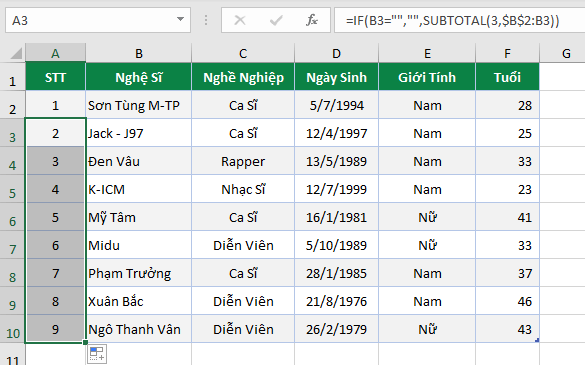585x365 pixels.
Task: Select row 7 header
Action: coord(12,245)
